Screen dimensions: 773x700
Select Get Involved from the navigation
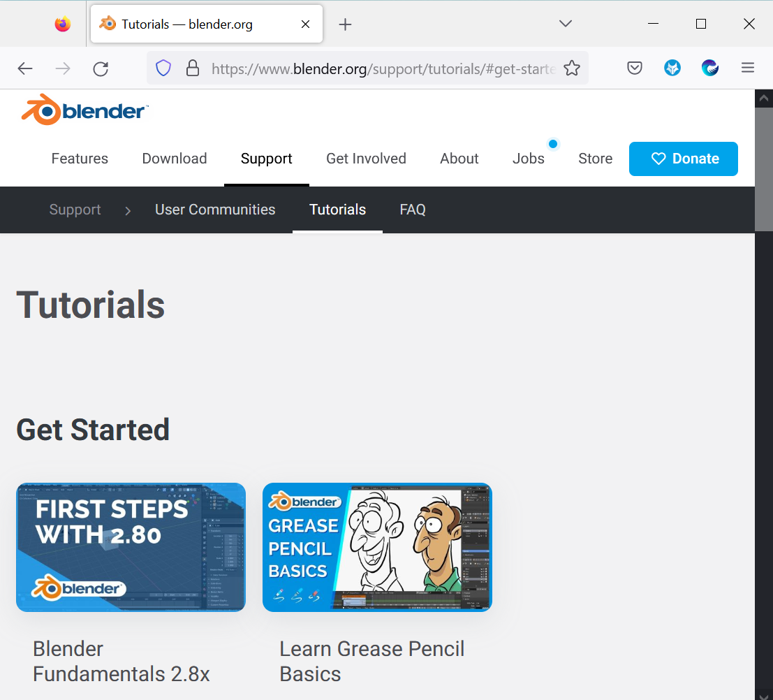point(366,159)
